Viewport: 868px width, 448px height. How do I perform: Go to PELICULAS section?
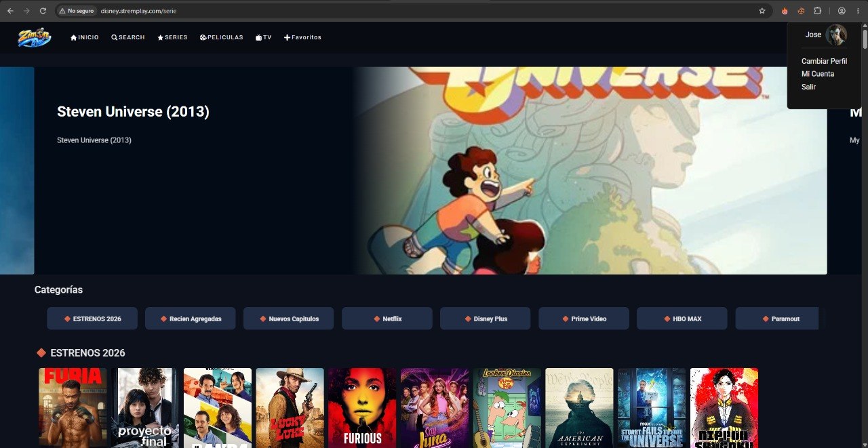tap(221, 37)
